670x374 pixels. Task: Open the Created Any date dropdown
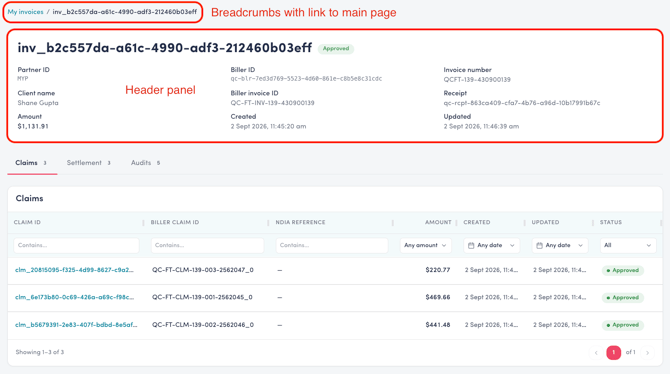coord(491,245)
